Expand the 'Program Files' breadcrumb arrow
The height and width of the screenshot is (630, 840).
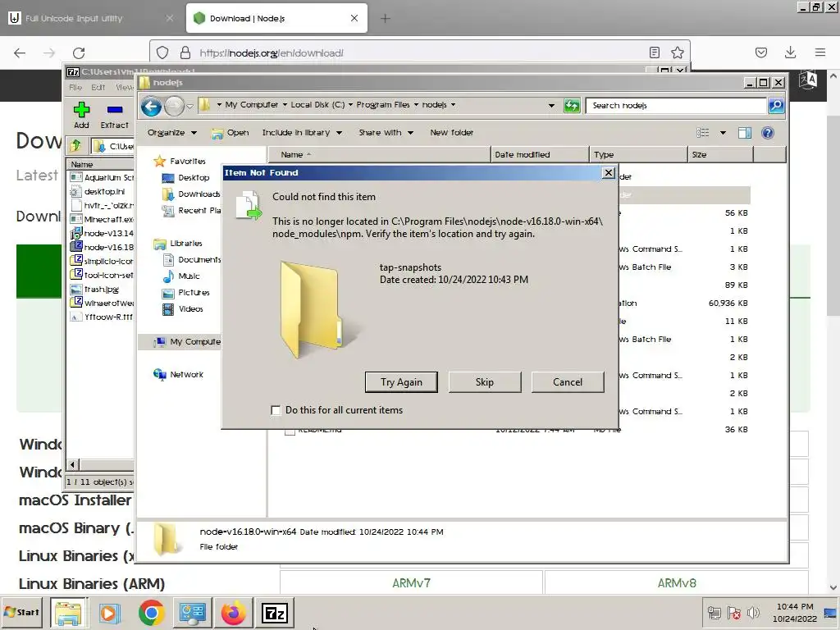tap(416, 105)
